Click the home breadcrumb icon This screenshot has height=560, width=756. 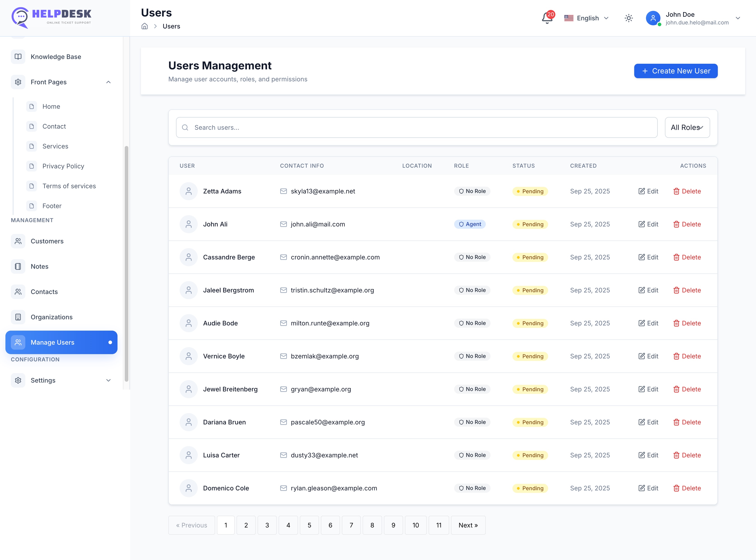(145, 26)
